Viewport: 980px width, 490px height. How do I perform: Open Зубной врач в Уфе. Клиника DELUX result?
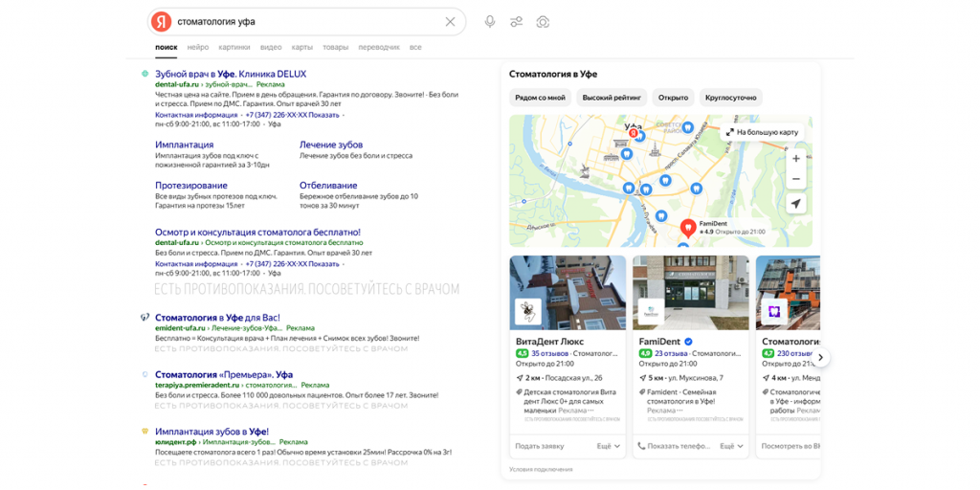[231, 74]
